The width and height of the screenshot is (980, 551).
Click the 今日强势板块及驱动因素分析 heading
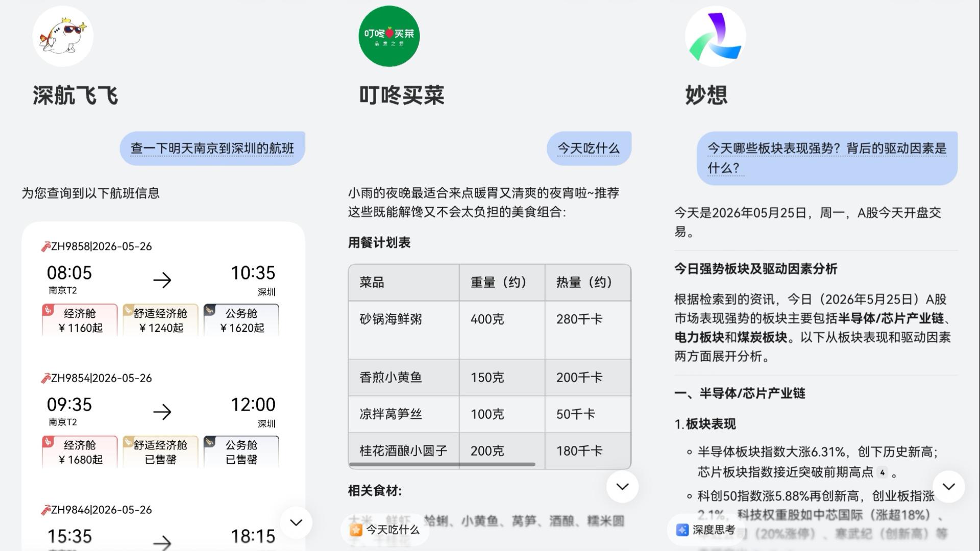tap(756, 269)
